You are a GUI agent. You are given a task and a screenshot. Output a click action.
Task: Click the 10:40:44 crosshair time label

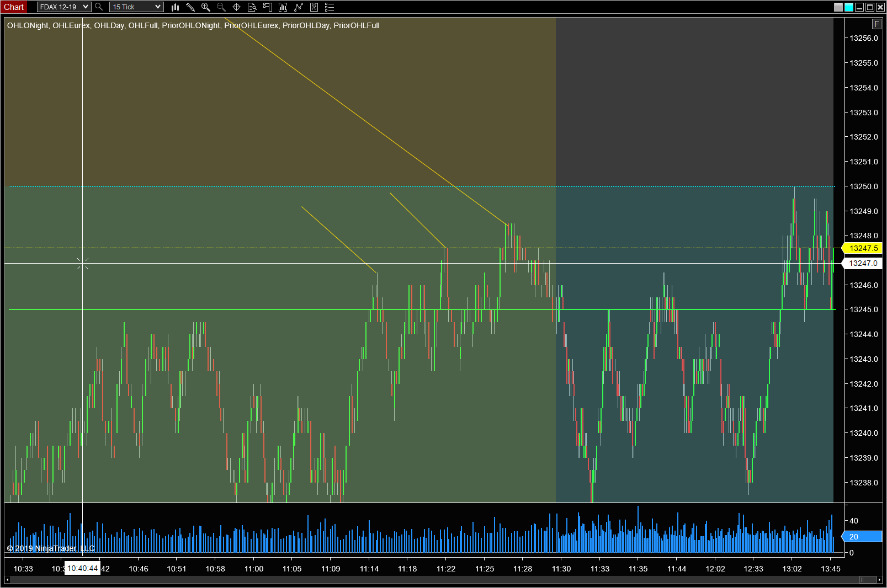[82, 568]
